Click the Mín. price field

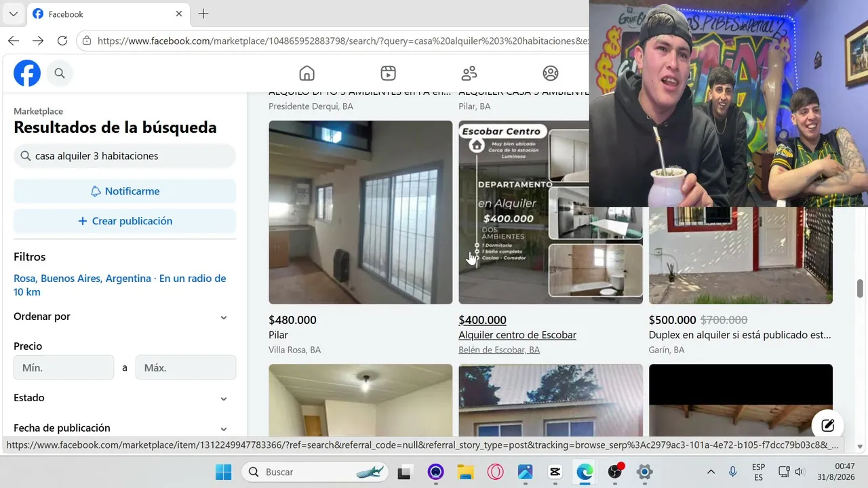coord(64,367)
